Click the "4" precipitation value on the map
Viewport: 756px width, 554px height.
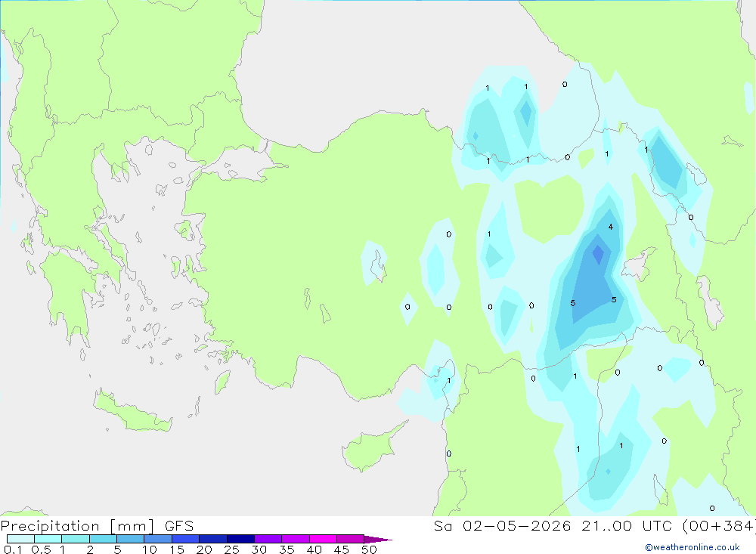coord(610,227)
